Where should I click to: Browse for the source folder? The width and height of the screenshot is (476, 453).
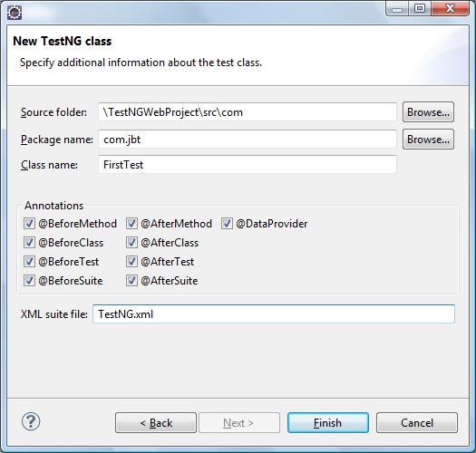(x=428, y=112)
